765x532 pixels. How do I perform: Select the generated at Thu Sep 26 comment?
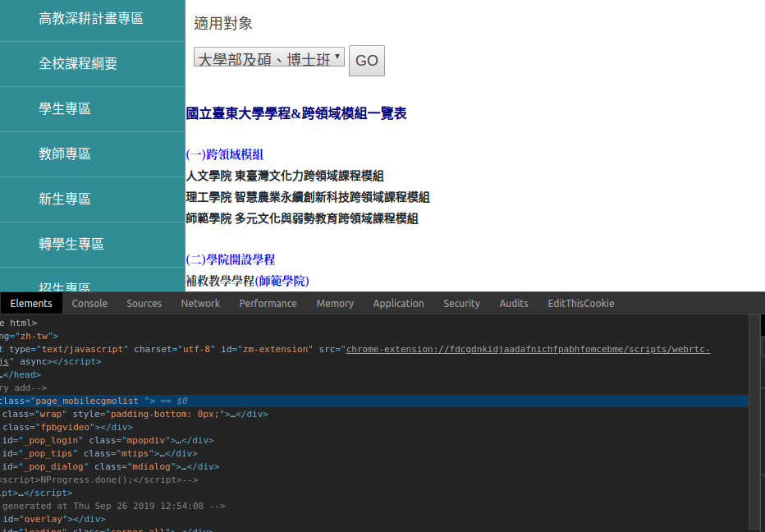click(x=374, y=506)
